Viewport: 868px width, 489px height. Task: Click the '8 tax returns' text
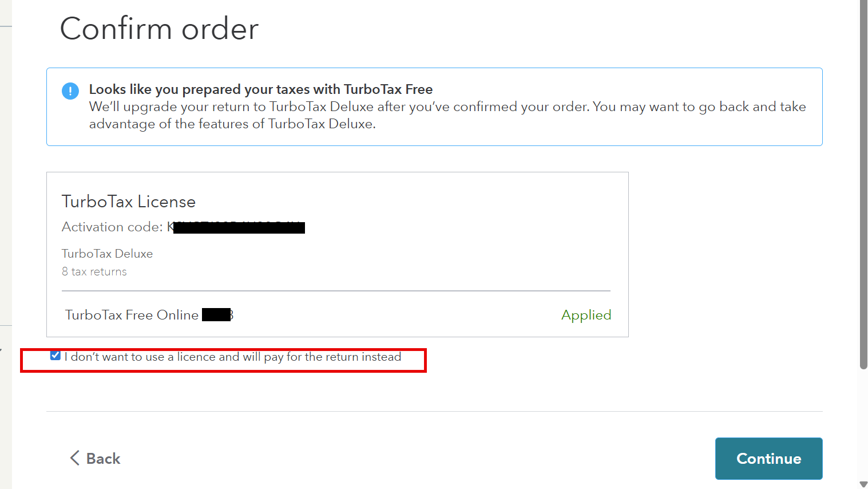click(94, 272)
